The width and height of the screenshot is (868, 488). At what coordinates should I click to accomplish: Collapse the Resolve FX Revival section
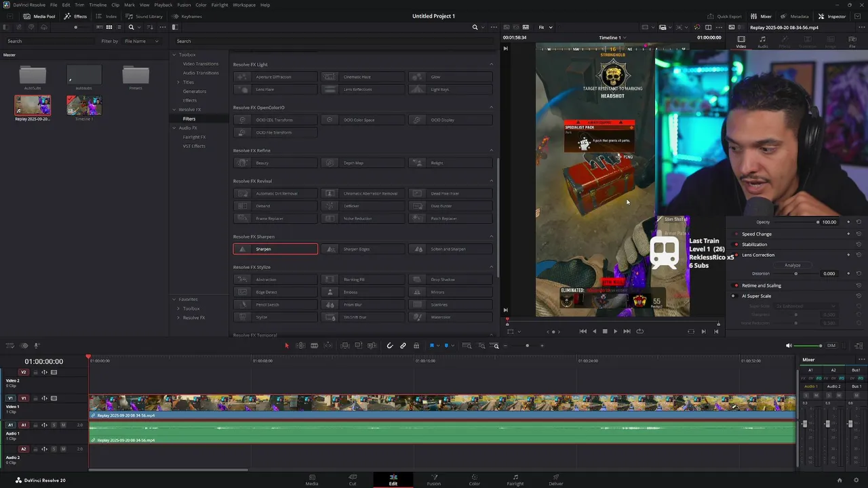492,181
